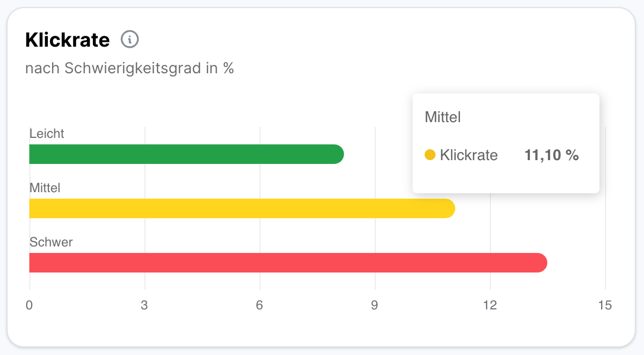The image size is (644, 355).
Task: Click the yellow dot in the tooltip
Action: (x=430, y=155)
